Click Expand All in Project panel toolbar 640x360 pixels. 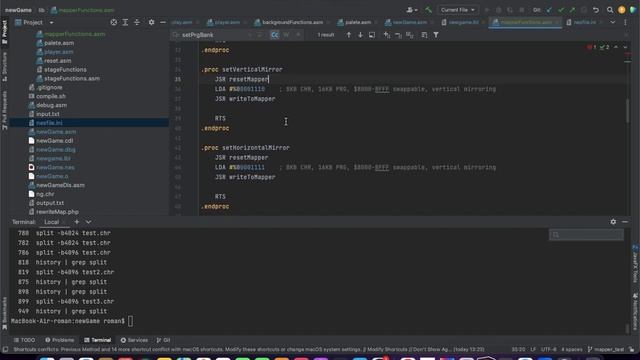[x=125, y=22]
